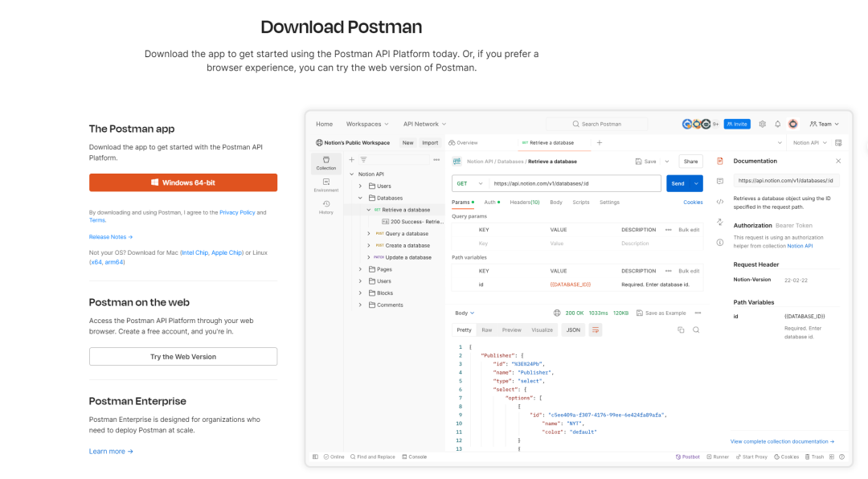
Task: Open the code snippet icon
Action: coord(719,202)
